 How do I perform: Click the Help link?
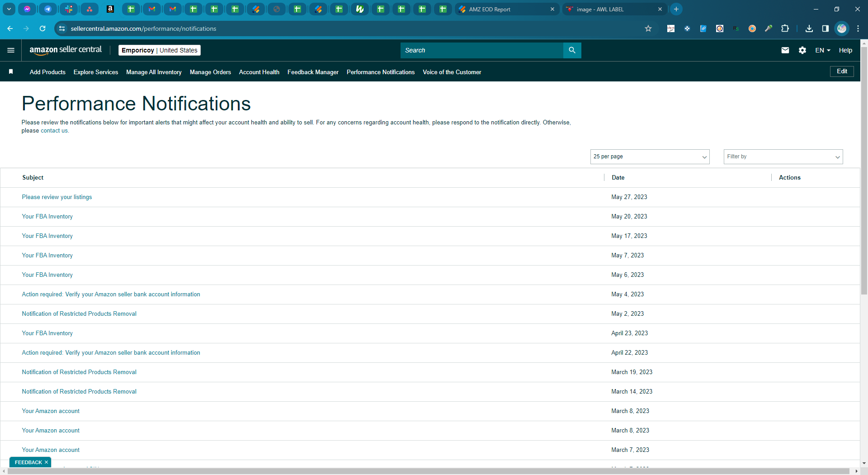pyautogui.click(x=845, y=50)
